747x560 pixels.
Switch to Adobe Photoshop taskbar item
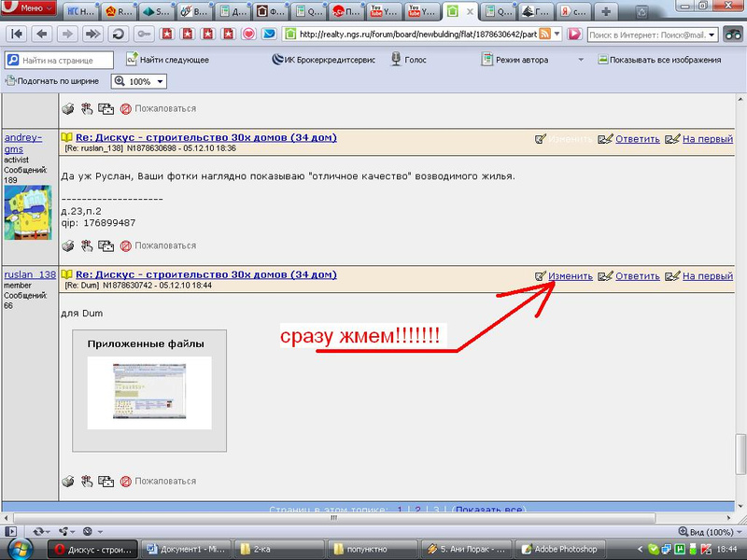(x=561, y=549)
